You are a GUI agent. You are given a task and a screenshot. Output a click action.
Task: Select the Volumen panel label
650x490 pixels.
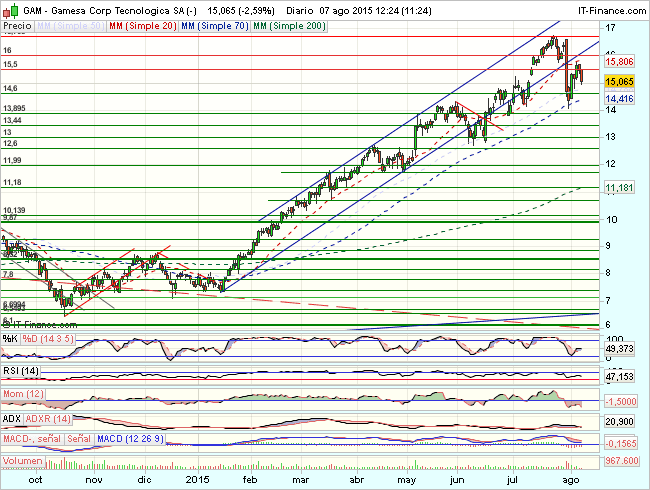pos(22,461)
